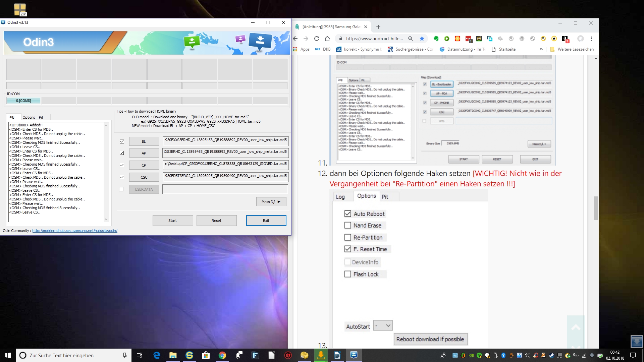
Task: Expand the Mass D/L arrow button
Action: 271,202
